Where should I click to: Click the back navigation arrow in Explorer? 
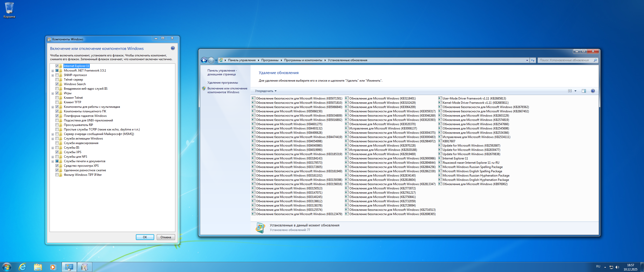pos(204,60)
